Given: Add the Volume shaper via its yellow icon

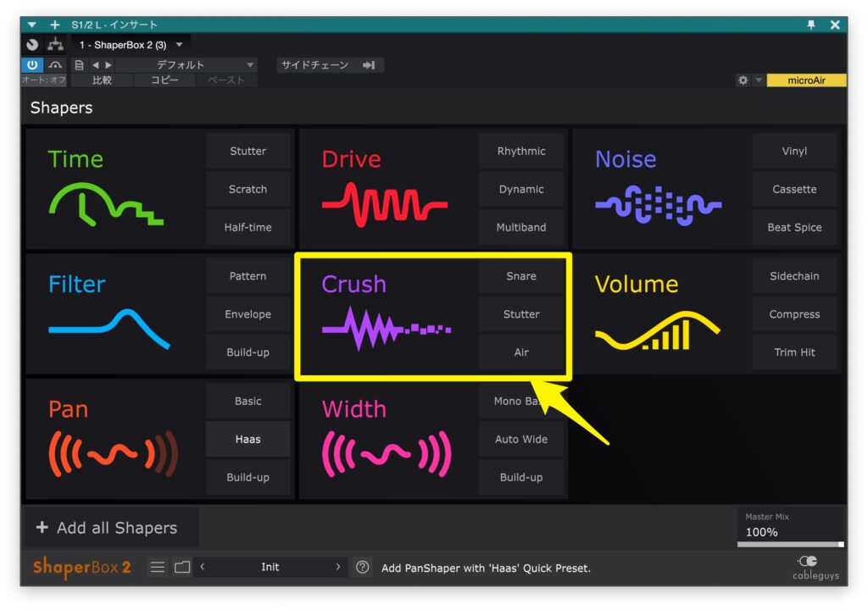Looking at the screenshot, I should [x=657, y=330].
